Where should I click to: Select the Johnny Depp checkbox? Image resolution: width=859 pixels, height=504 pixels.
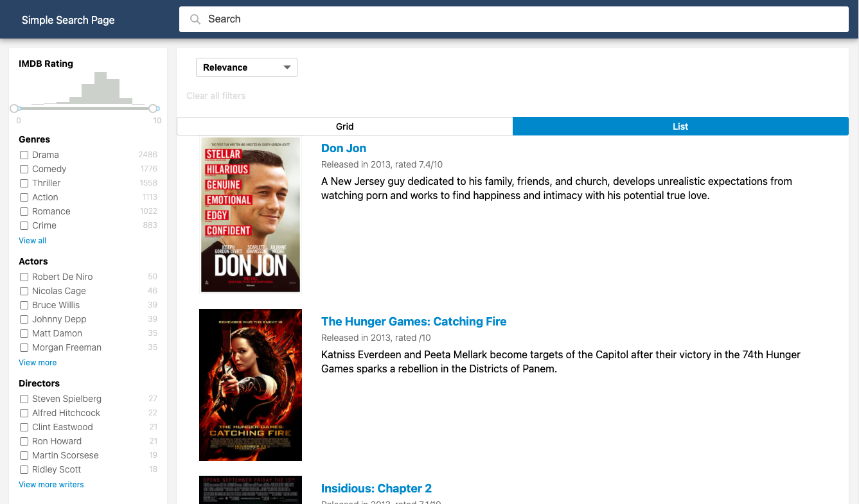tap(24, 319)
